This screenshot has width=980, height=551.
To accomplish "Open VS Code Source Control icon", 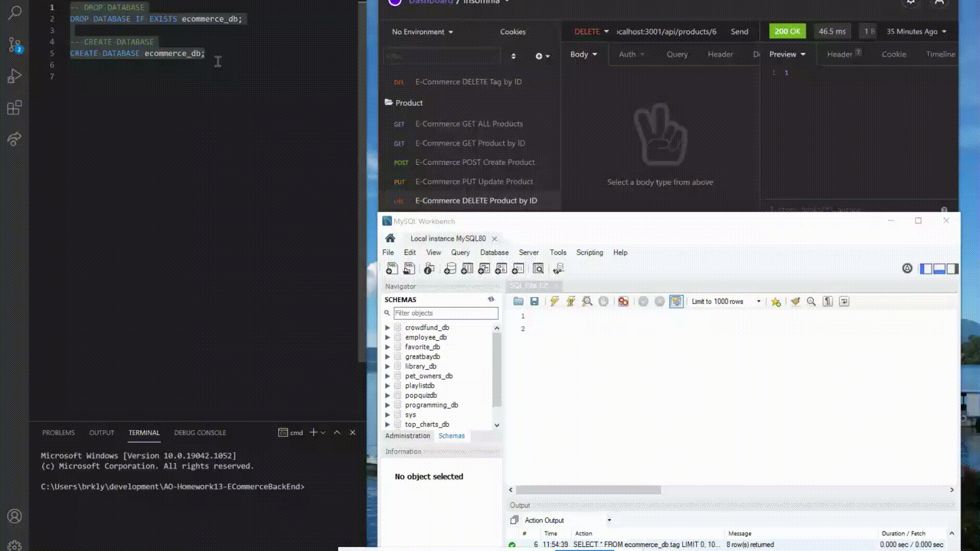I will 15,45.
